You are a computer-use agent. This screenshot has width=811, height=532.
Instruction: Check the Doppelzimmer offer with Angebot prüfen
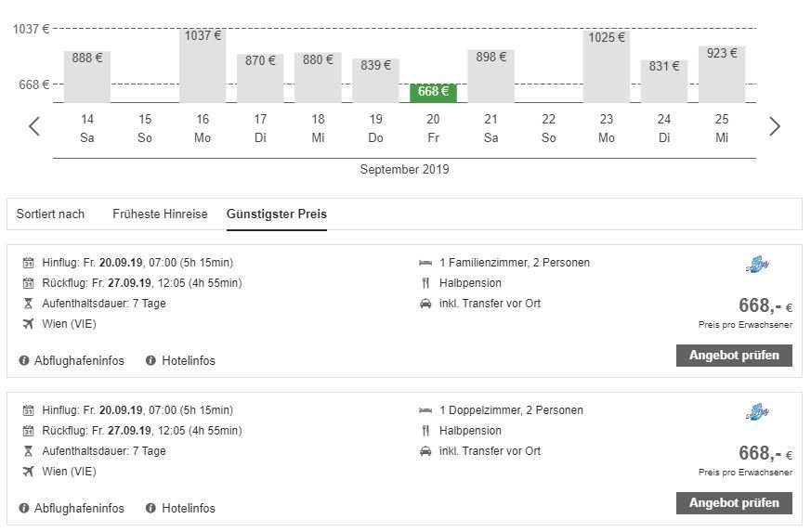click(x=734, y=502)
